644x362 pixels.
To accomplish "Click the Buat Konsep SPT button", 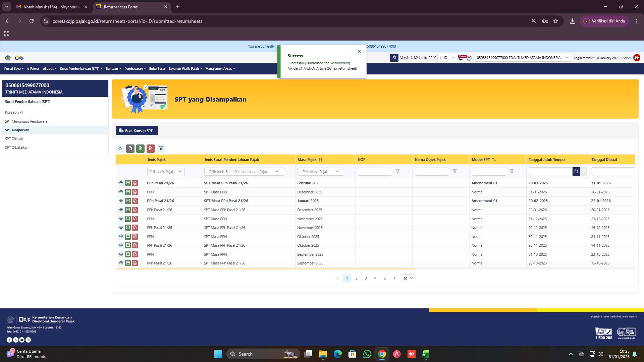I will click(137, 131).
